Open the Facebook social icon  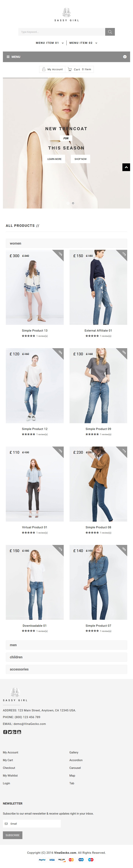pos(5,732)
